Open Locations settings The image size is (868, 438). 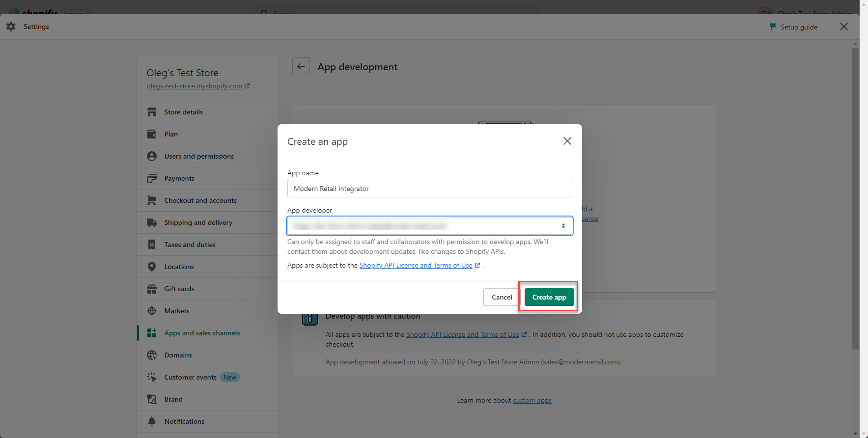tap(208, 267)
